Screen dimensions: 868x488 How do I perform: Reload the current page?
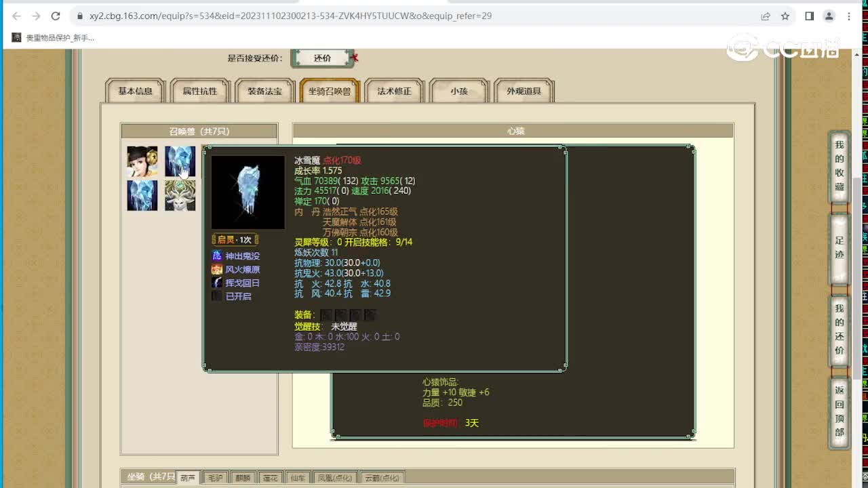(56, 16)
